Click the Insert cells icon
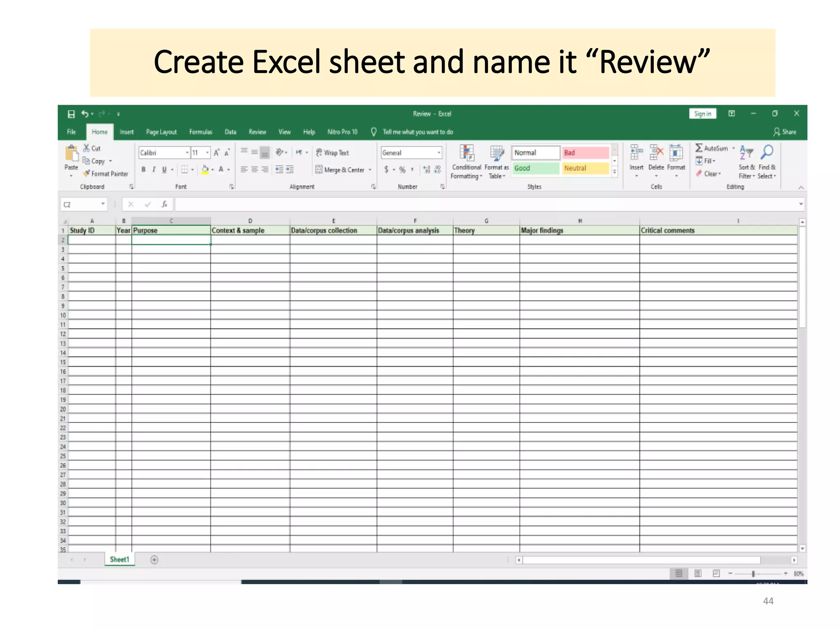 (x=636, y=153)
